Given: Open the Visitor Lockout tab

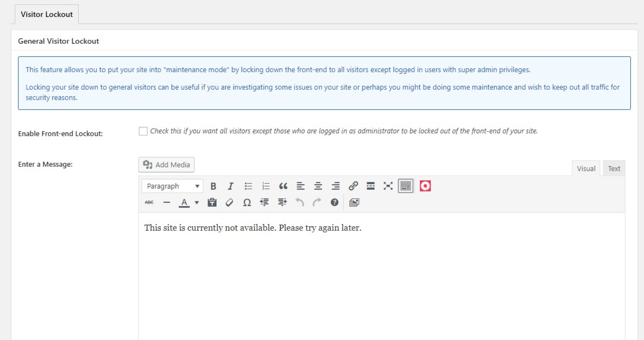Looking at the screenshot, I should coord(47,14).
